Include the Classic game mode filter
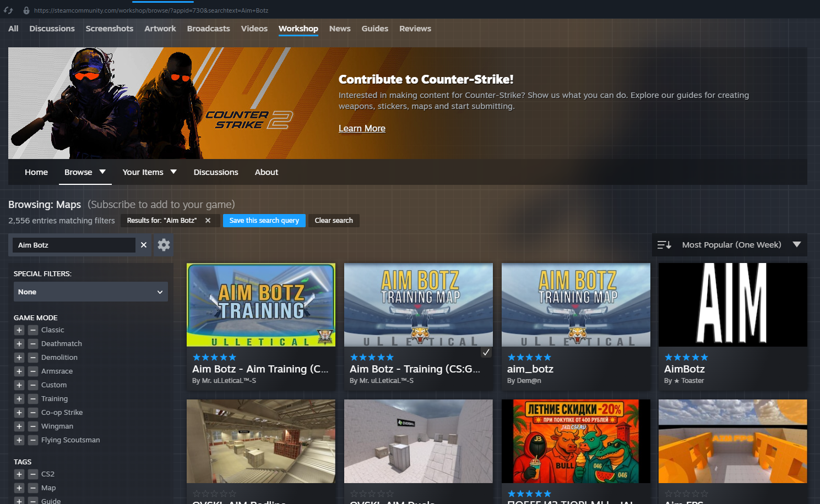The height and width of the screenshot is (504, 820). point(19,330)
